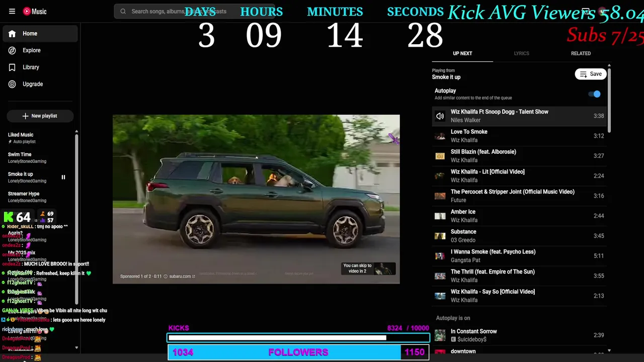The image size is (644, 362).
Task: Click Niles Walker artist name
Action: point(465,120)
